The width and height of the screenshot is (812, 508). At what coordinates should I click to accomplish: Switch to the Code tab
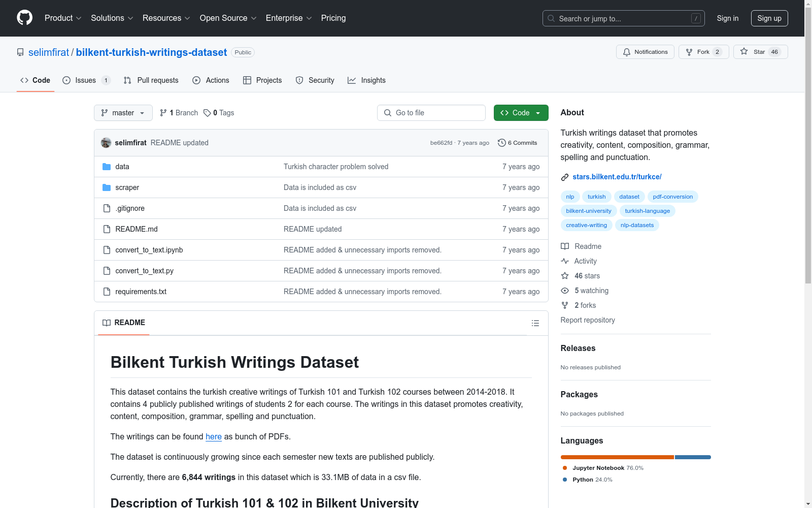tap(36, 80)
